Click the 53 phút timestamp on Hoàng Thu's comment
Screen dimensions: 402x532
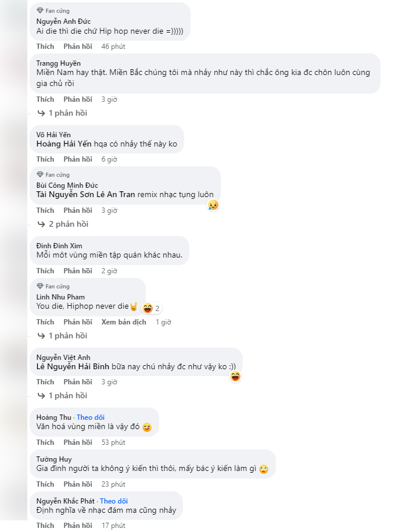click(113, 442)
